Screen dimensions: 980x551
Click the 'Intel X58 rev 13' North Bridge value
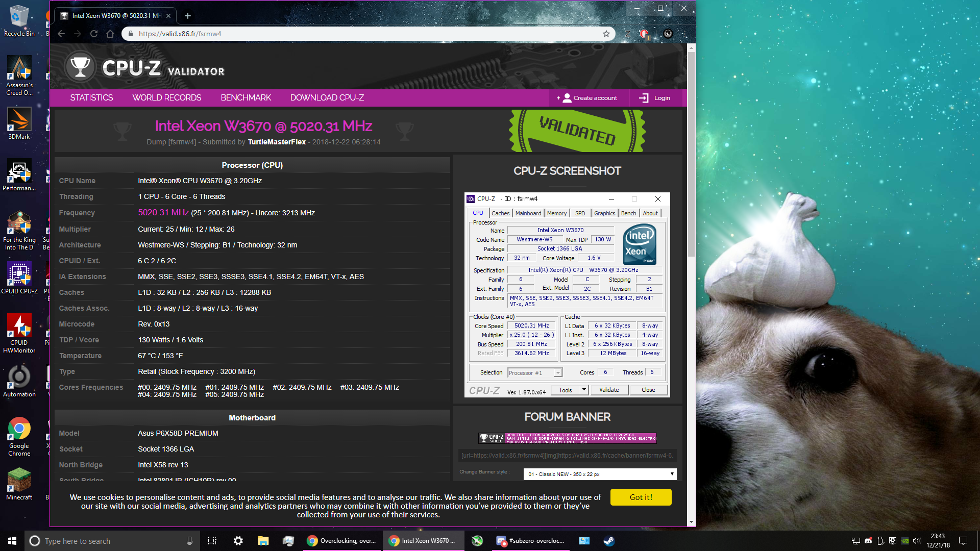[163, 465]
